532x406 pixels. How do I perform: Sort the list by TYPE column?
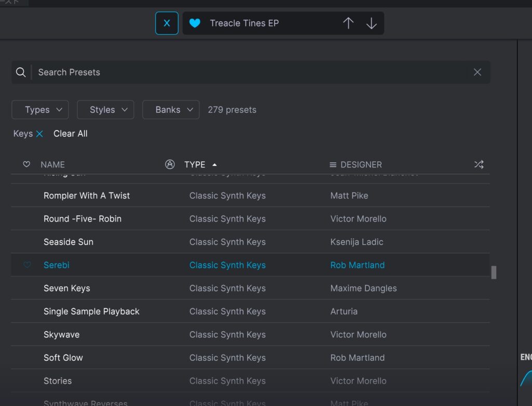point(195,164)
